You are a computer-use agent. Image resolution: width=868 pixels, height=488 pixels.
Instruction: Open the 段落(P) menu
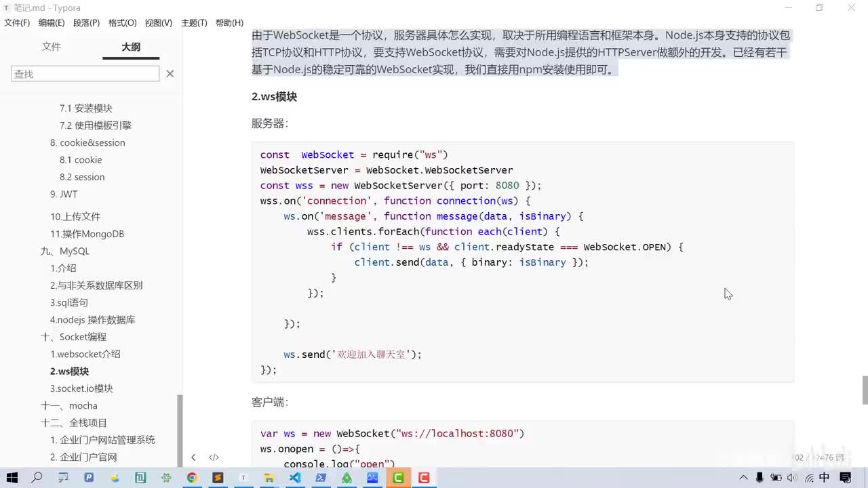tap(86, 23)
